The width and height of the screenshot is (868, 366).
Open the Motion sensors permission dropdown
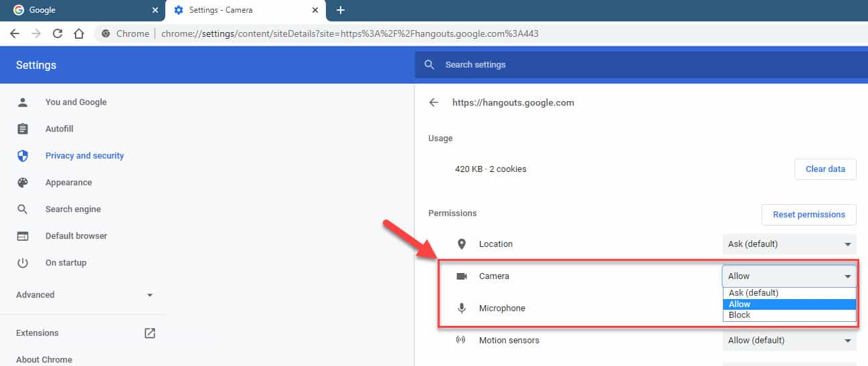click(x=789, y=340)
